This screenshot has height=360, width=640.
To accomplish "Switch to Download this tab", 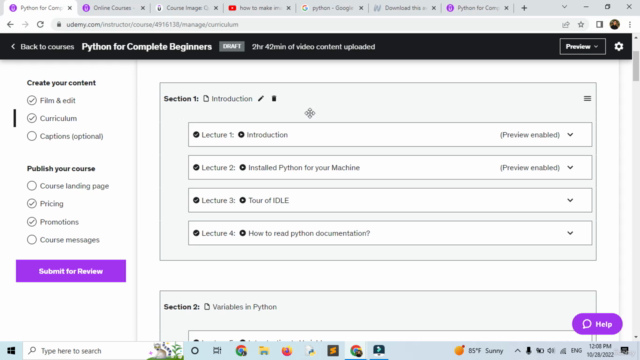I will coord(404,8).
